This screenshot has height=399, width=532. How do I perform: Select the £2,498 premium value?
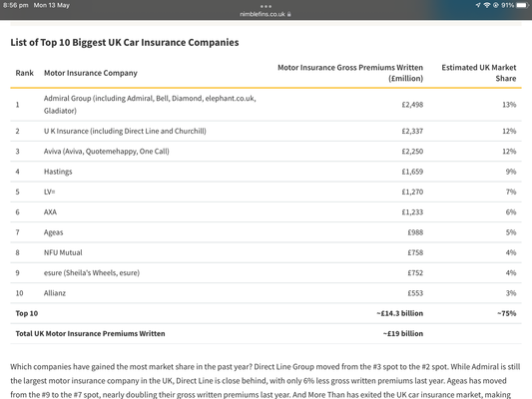point(412,105)
